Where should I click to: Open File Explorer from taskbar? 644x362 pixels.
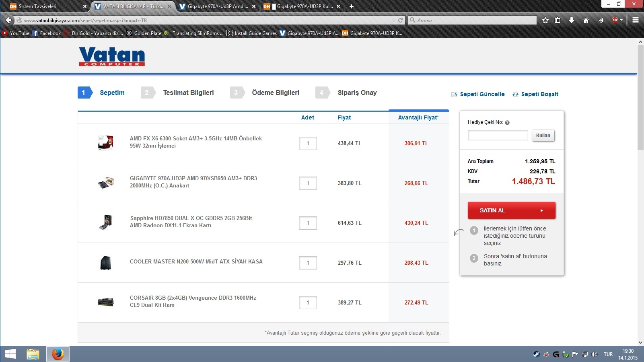click(33, 354)
